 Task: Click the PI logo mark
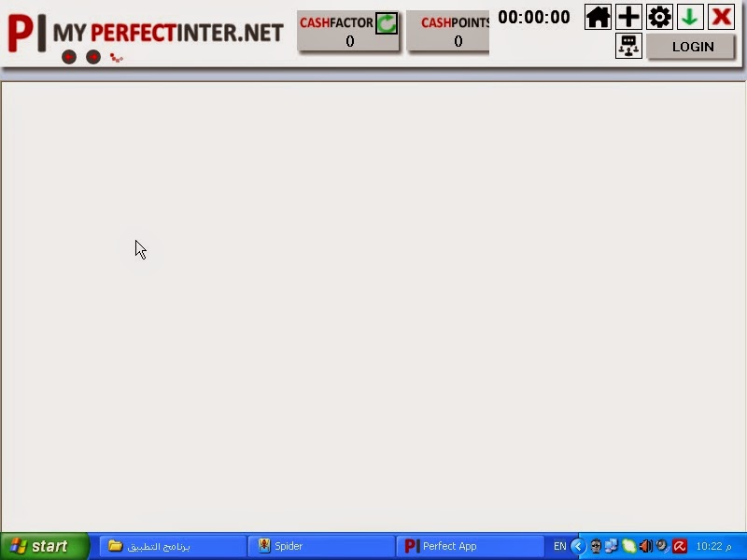click(27, 33)
